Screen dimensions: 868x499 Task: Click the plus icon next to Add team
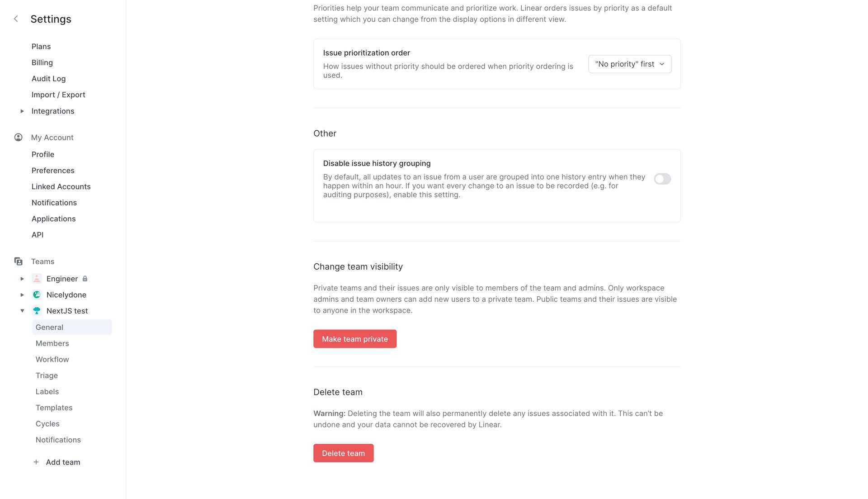[x=35, y=462]
